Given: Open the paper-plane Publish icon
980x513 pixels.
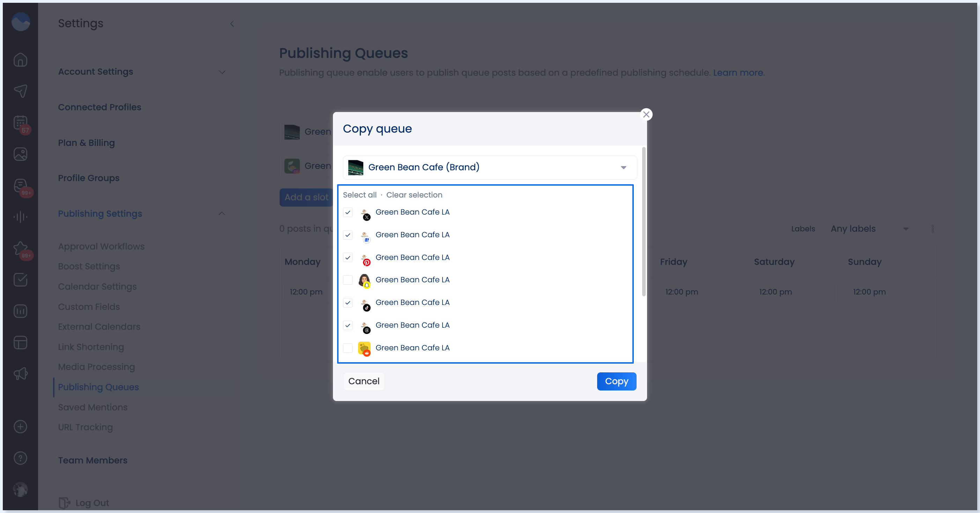Looking at the screenshot, I should tap(20, 91).
